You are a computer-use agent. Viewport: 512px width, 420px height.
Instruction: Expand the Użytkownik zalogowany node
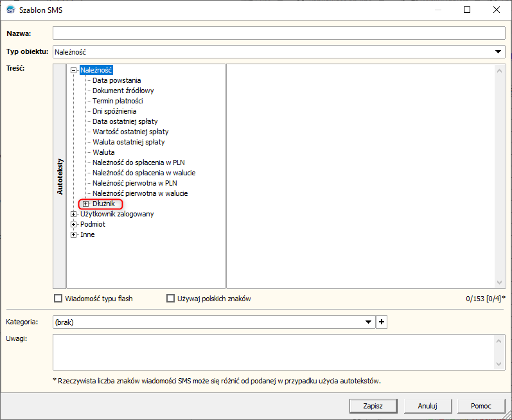pos(73,214)
